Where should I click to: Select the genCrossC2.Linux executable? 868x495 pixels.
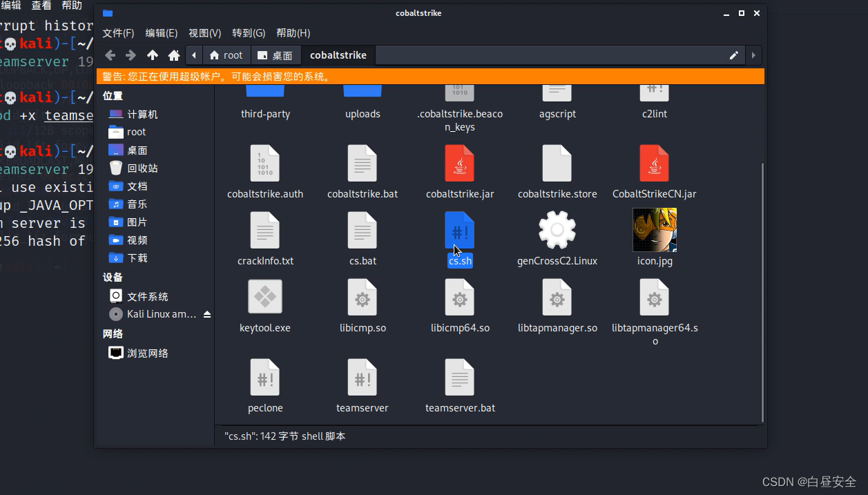(557, 238)
